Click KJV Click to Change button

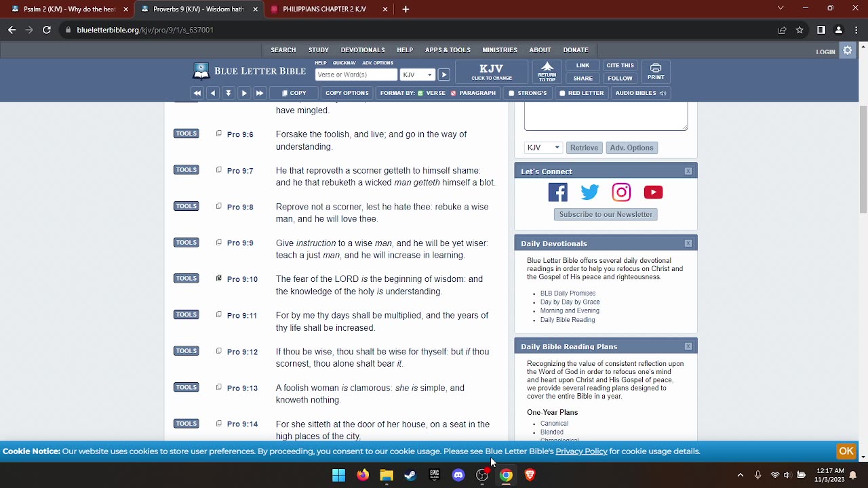(492, 72)
